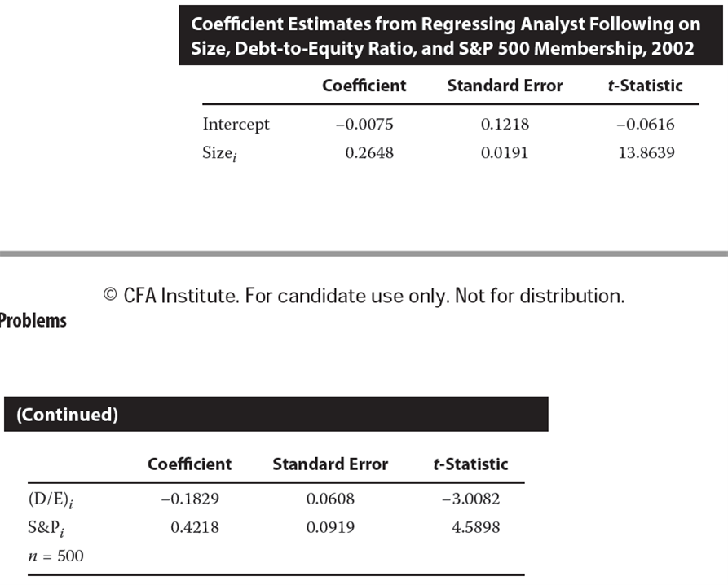Click the table title mentioning Analyst Following
This screenshot has width=728, height=585.
(x=445, y=36)
